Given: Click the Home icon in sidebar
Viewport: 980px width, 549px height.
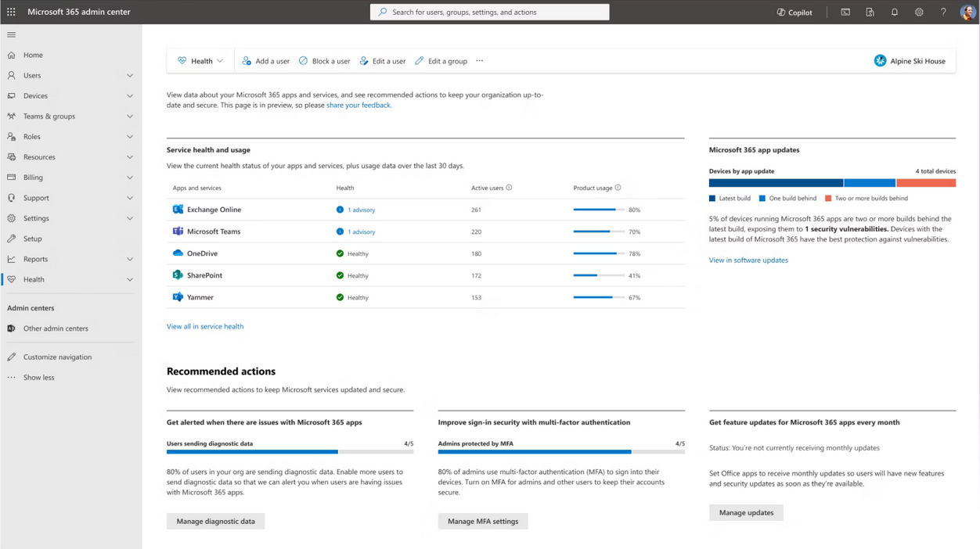Looking at the screenshot, I should (11, 55).
